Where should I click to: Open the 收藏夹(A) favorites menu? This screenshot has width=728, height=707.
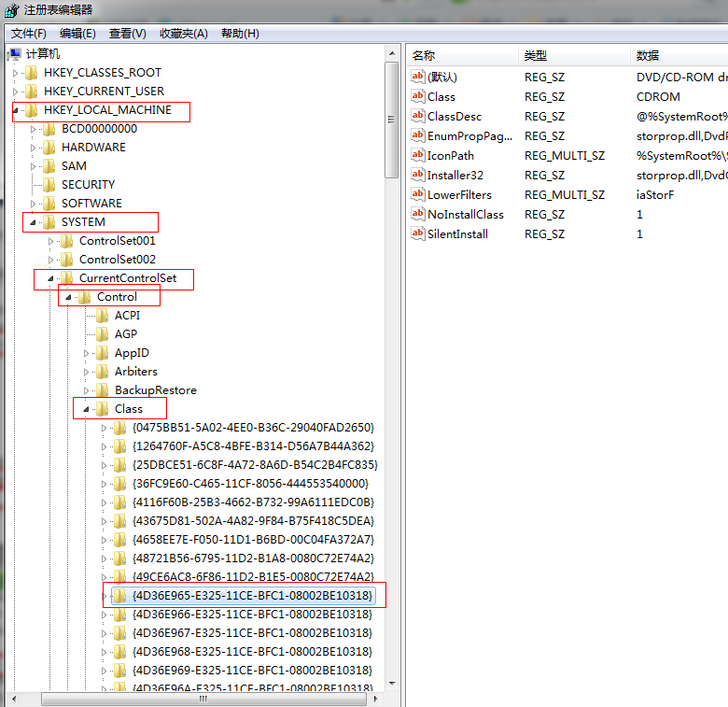pyautogui.click(x=183, y=34)
